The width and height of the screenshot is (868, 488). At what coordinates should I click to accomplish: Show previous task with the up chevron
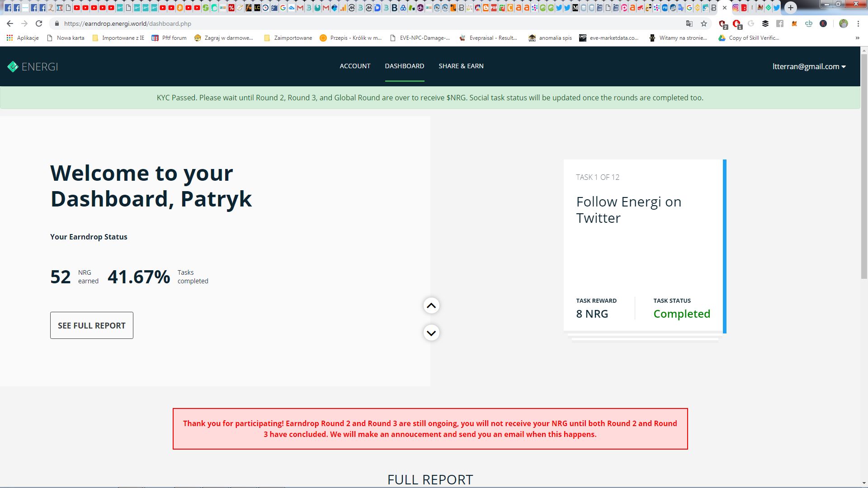pos(431,305)
